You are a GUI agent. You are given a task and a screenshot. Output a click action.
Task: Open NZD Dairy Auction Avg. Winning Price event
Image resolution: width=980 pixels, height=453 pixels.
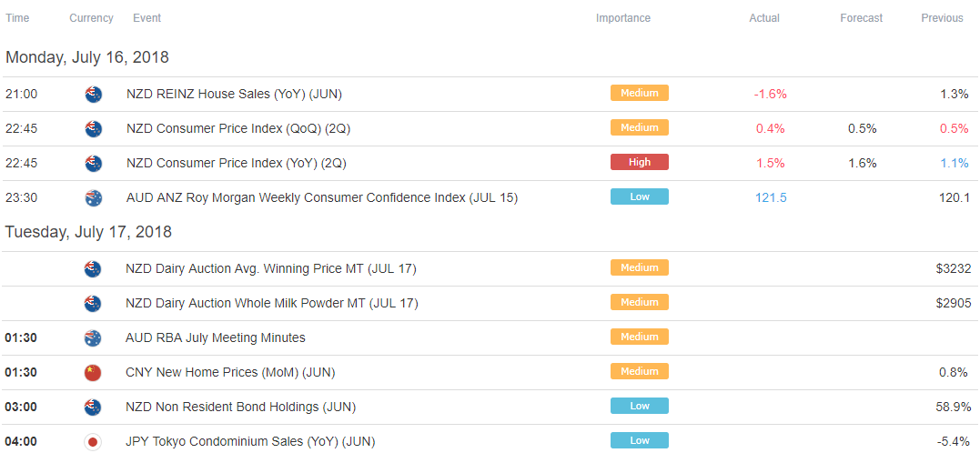(x=271, y=269)
